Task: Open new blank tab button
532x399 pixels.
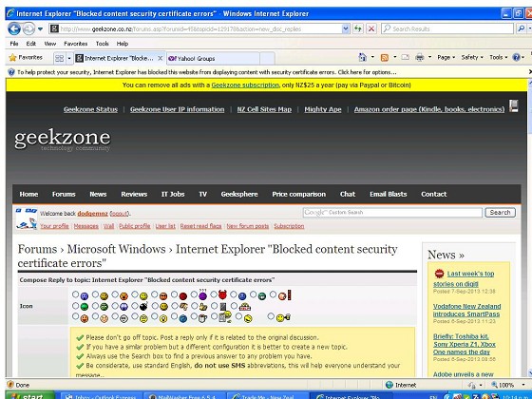Action: [x=267, y=58]
